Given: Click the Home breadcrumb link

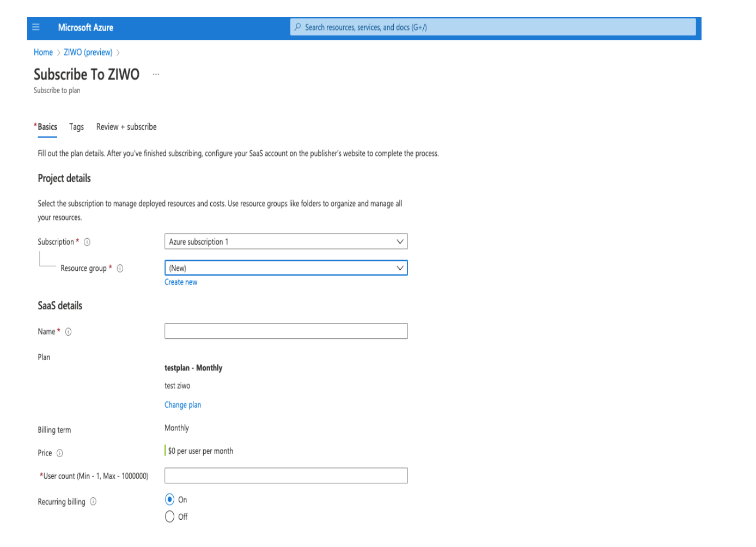Looking at the screenshot, I should tap(43, 52).
